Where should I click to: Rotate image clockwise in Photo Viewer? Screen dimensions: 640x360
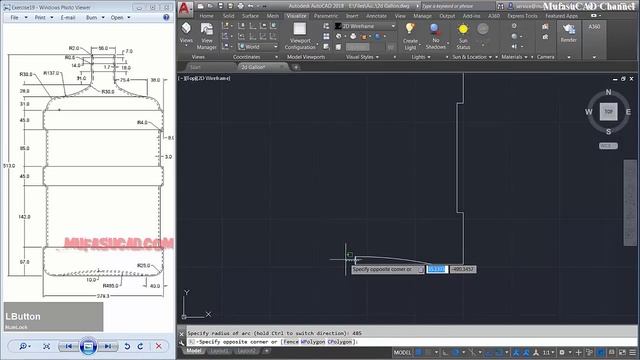click(140, 346)
